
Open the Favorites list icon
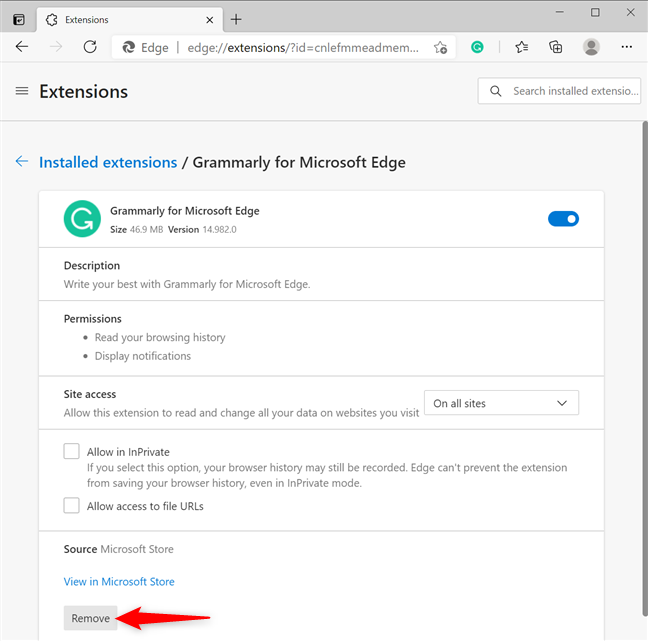[522, 47]
